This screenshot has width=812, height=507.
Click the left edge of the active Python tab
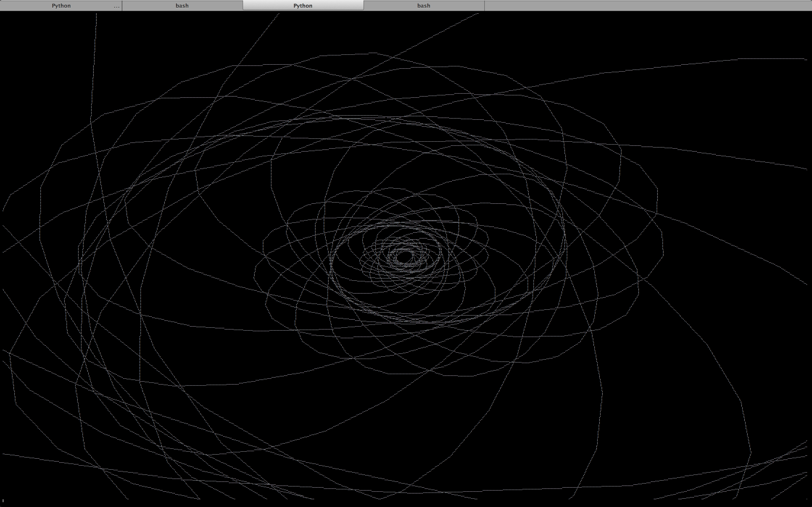244,6
